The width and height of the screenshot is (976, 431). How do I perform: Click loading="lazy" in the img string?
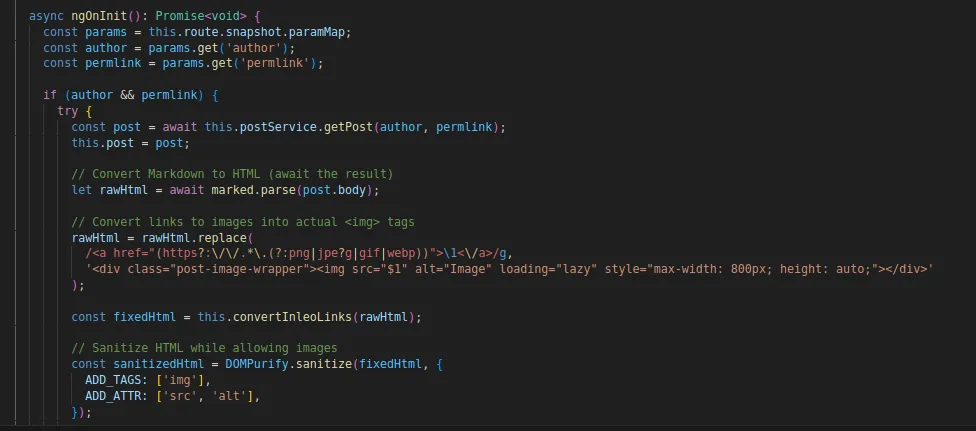point(548,270)
